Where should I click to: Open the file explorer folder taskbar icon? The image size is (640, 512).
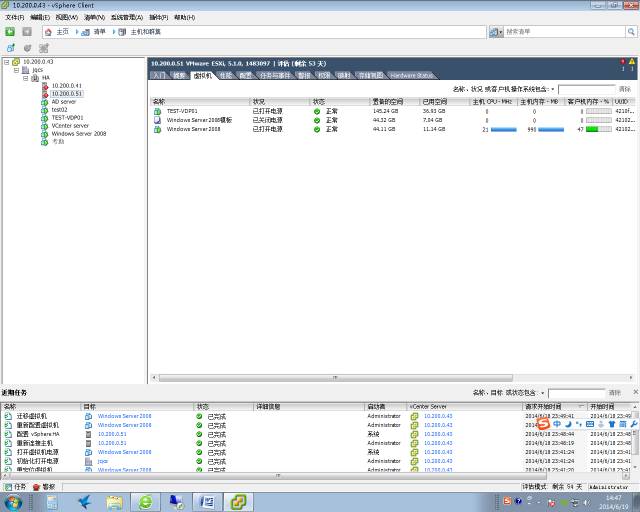115,502
